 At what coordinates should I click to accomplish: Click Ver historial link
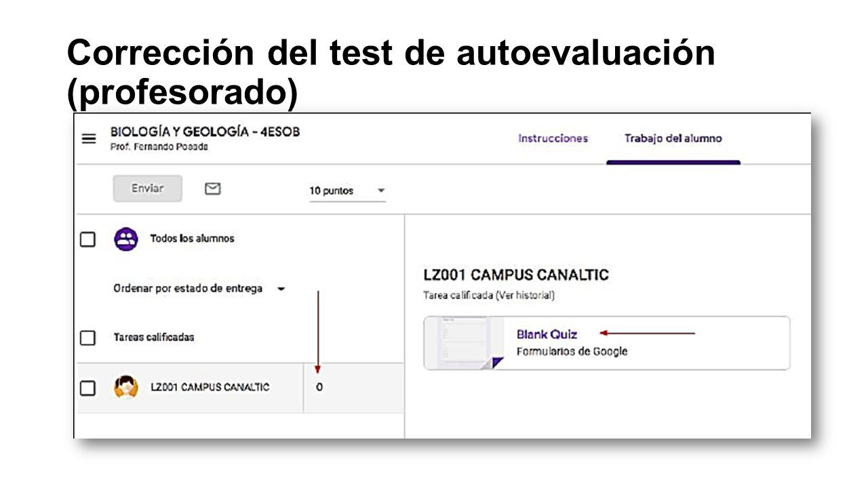(x=526, y=296)
